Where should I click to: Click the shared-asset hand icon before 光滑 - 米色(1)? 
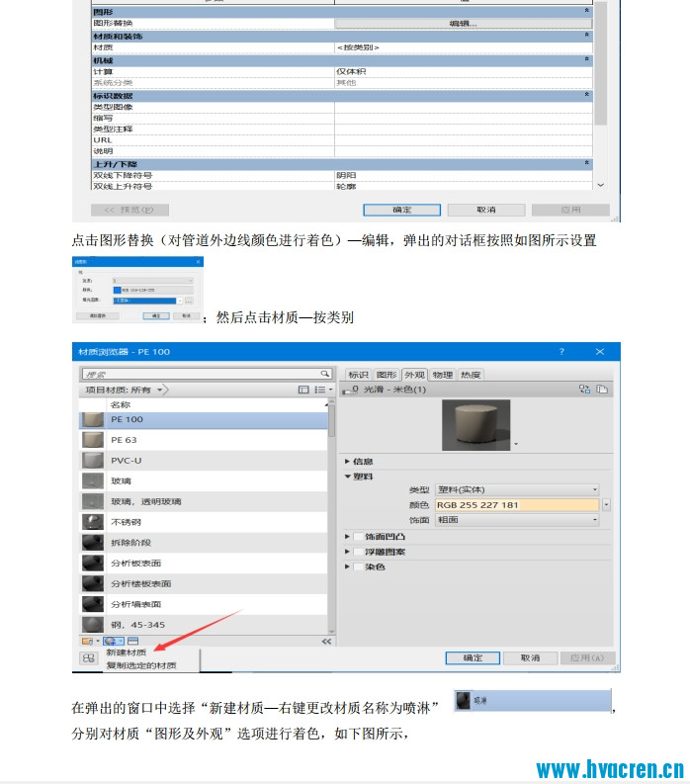click(351, 390)
